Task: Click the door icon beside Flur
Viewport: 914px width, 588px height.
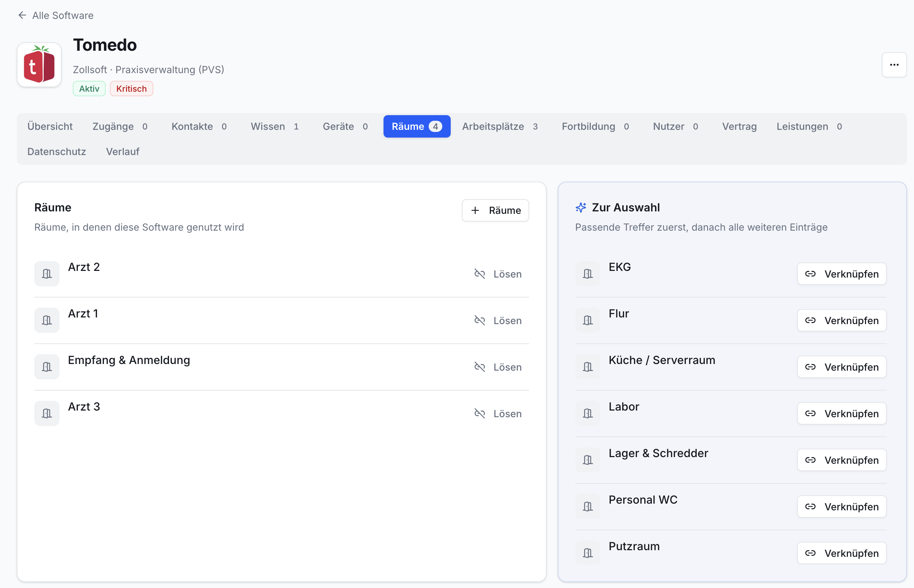Action: tap(588, 320)
